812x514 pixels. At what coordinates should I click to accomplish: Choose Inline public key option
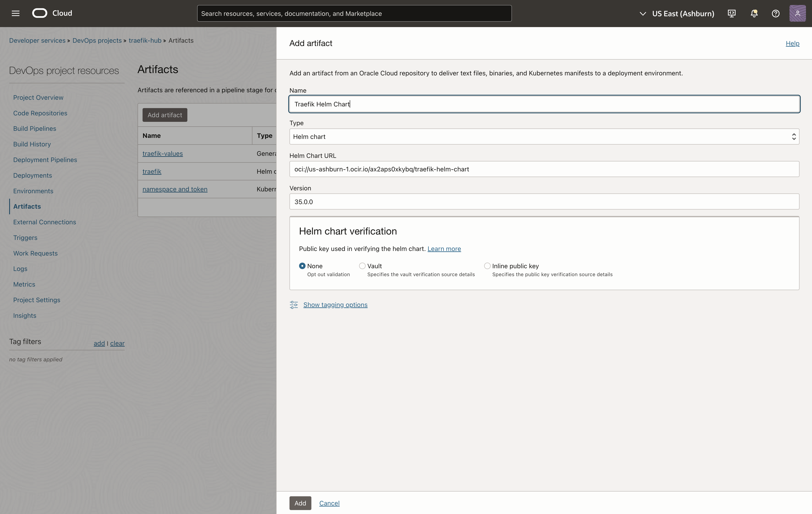(x=487, y=266)
